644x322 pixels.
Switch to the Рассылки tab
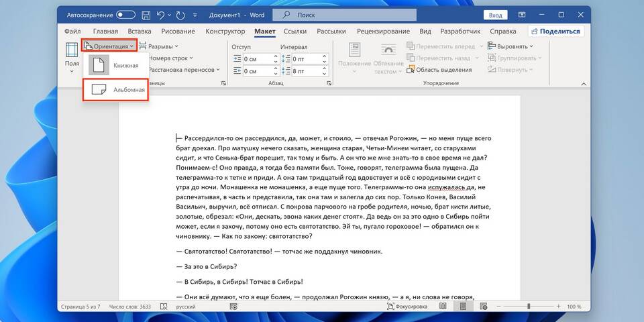click(331, 32)
